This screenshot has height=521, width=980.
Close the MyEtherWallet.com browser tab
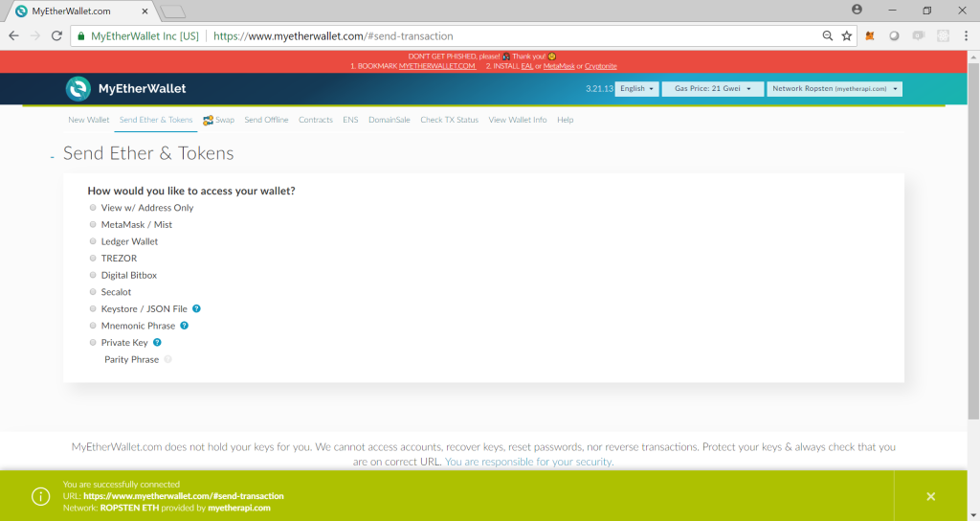click(145, 11)
